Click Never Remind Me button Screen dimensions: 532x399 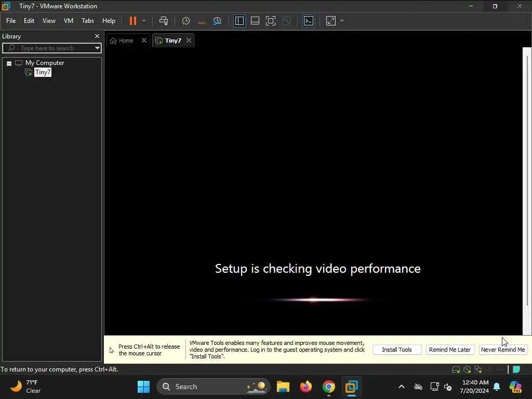(503, 350)
